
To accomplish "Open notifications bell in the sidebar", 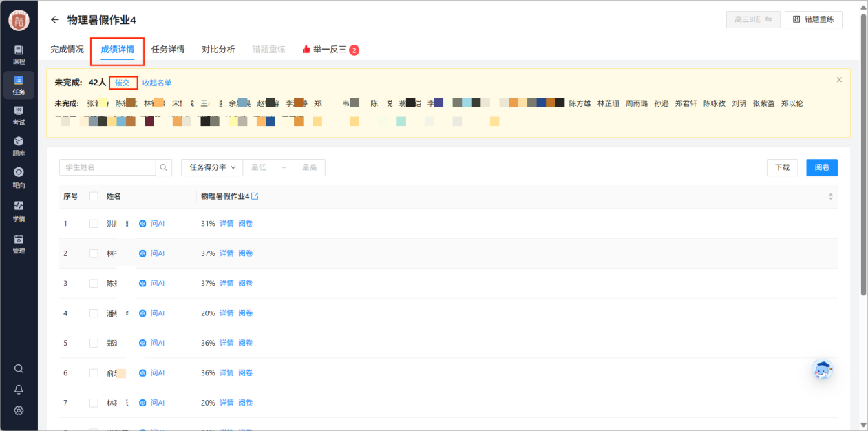I will tap(19, 389).
